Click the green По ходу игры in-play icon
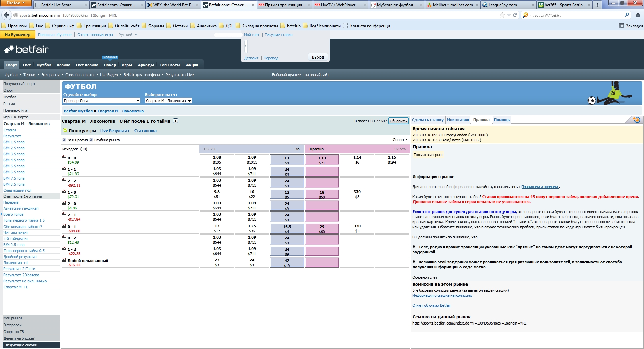The image size is (644, 349). point(65,130)
